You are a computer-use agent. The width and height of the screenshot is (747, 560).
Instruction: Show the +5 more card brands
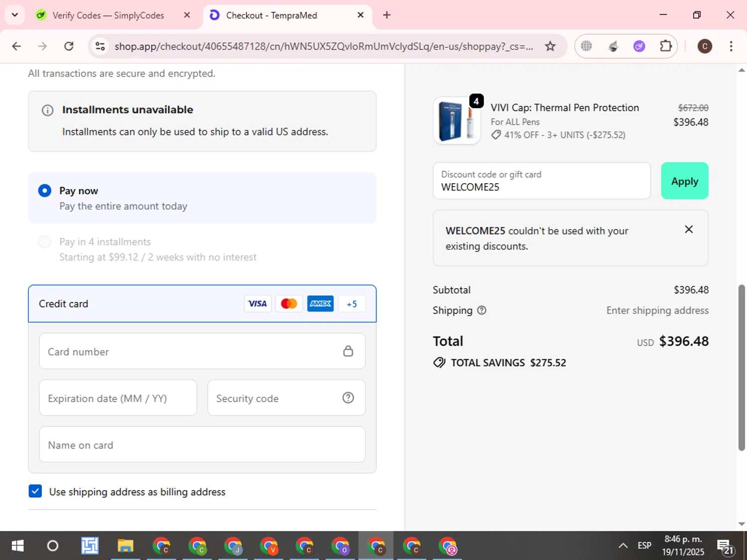tap(352, 304)
